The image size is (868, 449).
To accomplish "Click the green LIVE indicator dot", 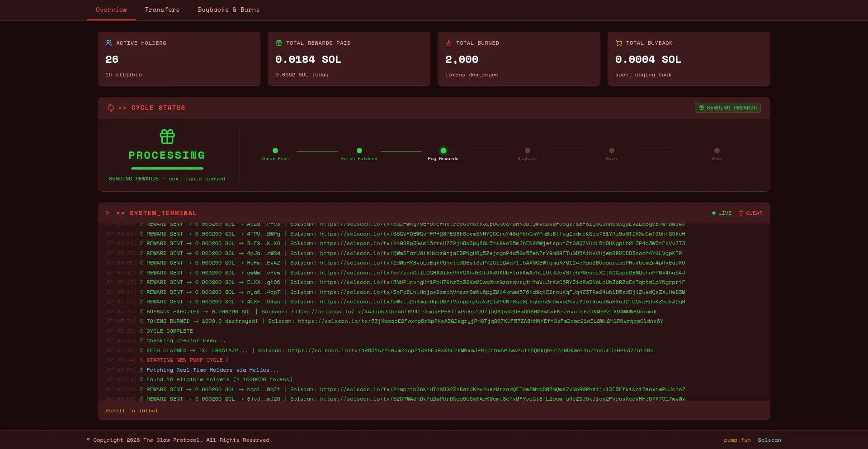I will point(714,213).
